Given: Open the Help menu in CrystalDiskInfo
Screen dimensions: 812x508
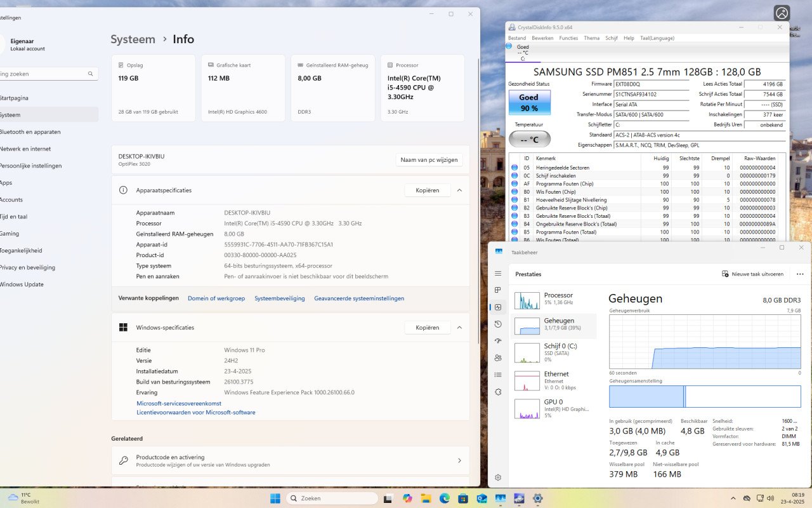Looking at the screenshot, I should click(629, 38).
